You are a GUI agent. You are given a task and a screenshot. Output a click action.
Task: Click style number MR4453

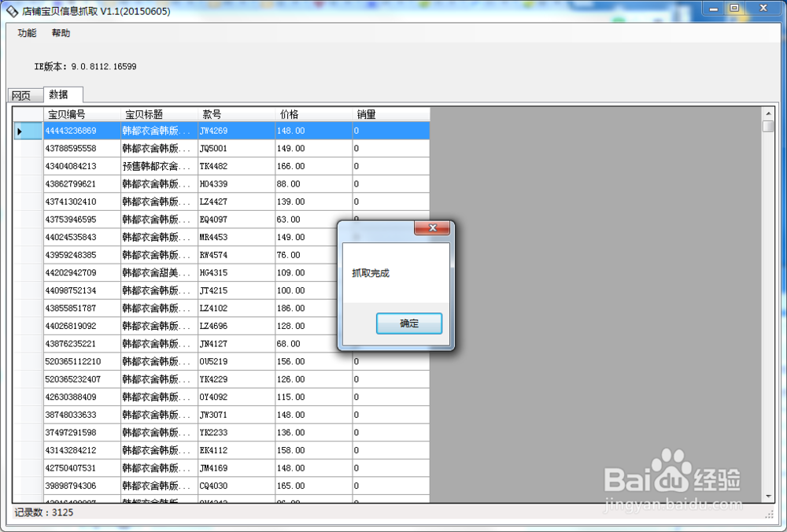click(x=236, y=238)
